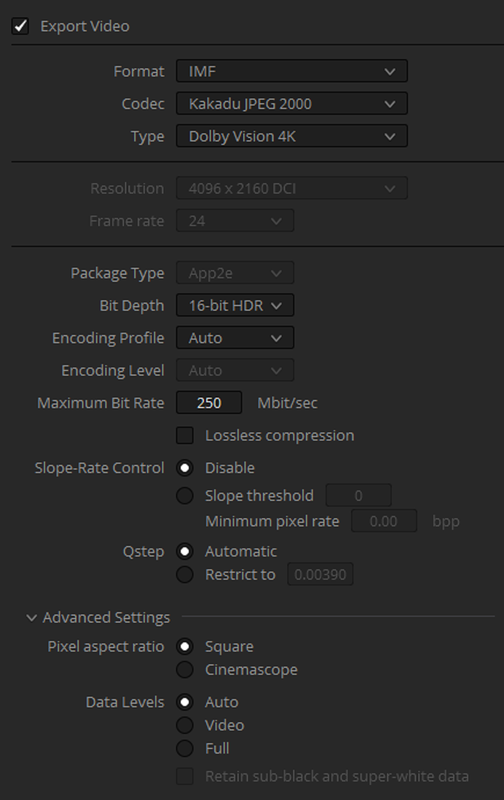Open the Codec dropdown showing Kakadu JPEG 2000
This screenshot has height=800, width=504.
(292, 104)
